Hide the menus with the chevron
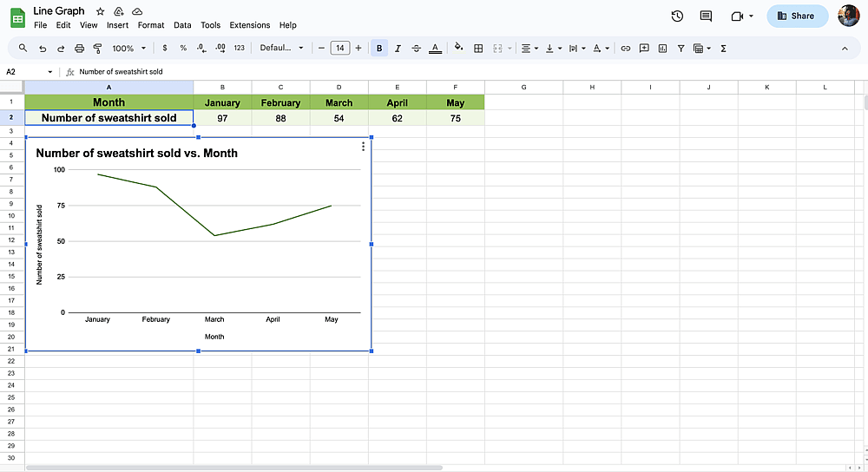This screenshot has height=472, width=868. click(x=845, y=49)
